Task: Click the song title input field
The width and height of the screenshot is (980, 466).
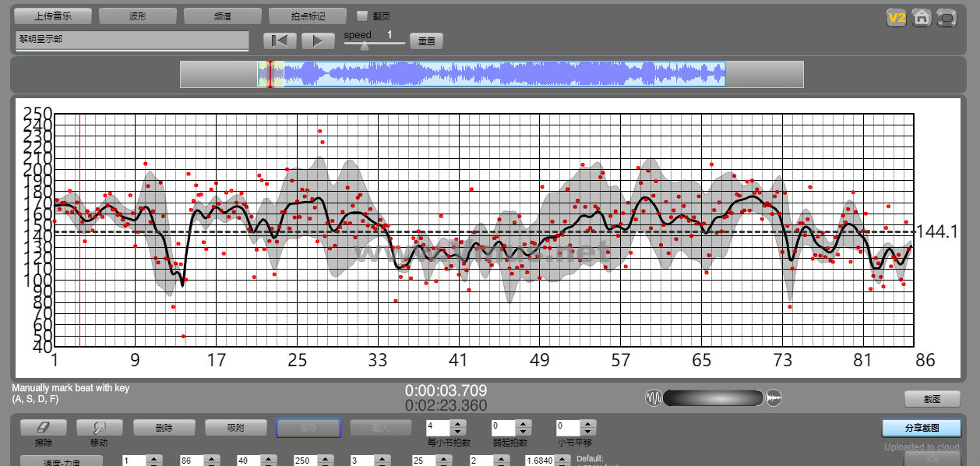Action: 132,39
